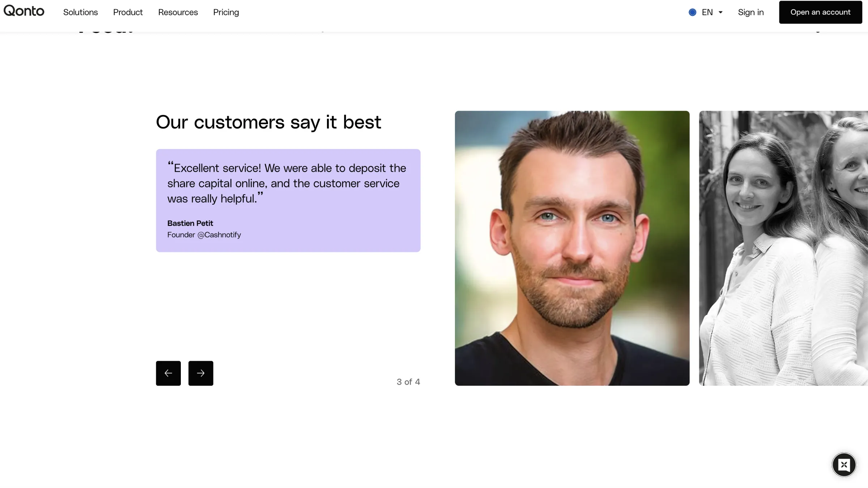868x488 pixels.
Task: Click the Founder @Cashnotify text
Action: click(x=204, y=235)
